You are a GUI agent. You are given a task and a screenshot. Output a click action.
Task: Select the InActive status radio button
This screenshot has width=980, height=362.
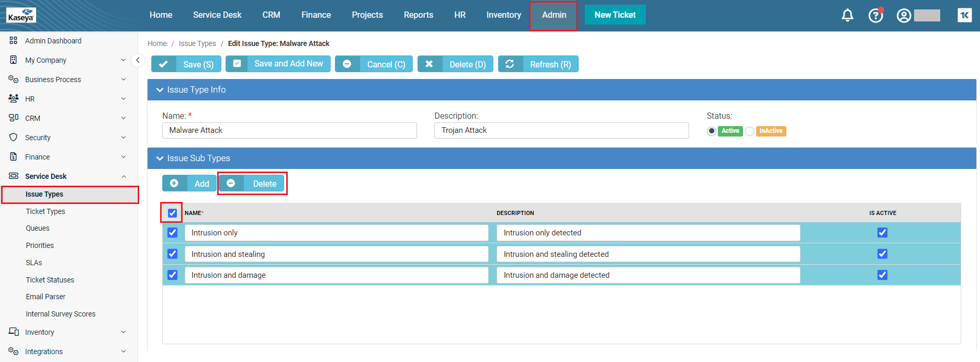pos(750,131)
